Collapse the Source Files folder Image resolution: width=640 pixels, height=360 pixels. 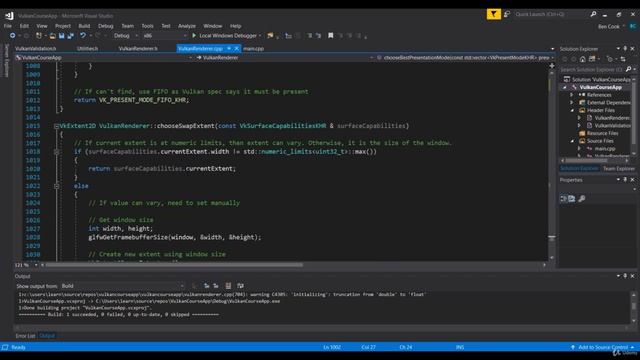click(572, 141)
